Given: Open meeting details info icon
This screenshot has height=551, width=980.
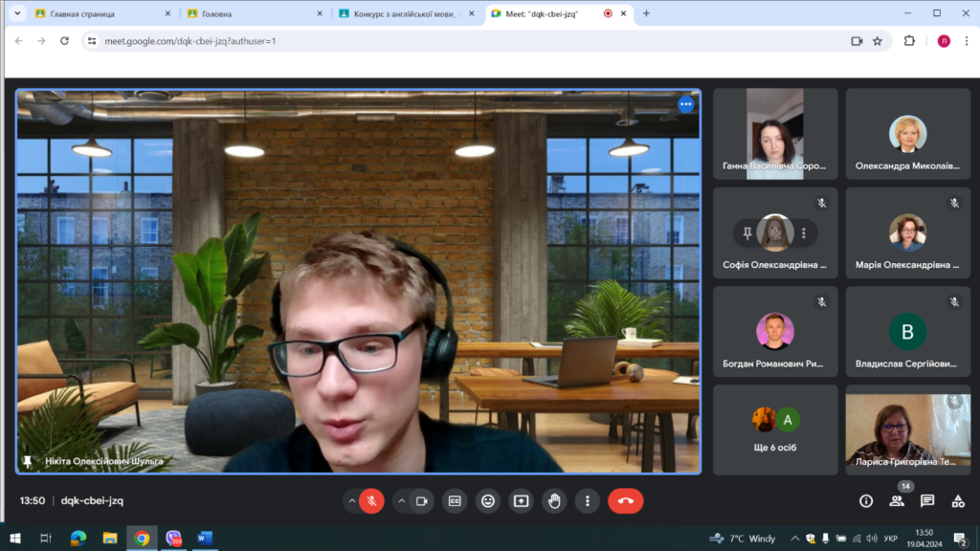Looking at the screenshot, I should coord(866,500).
